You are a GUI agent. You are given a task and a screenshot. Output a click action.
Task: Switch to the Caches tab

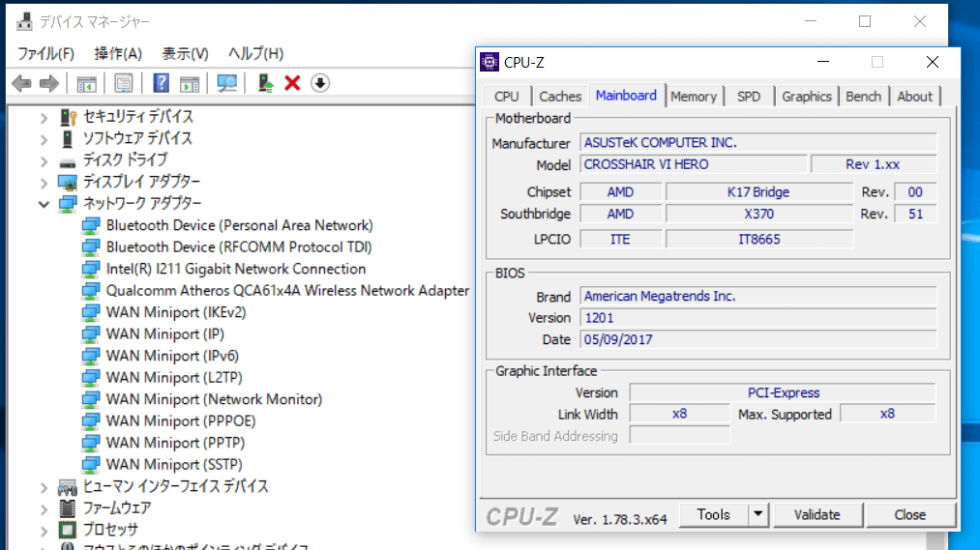tap(560, 96)
